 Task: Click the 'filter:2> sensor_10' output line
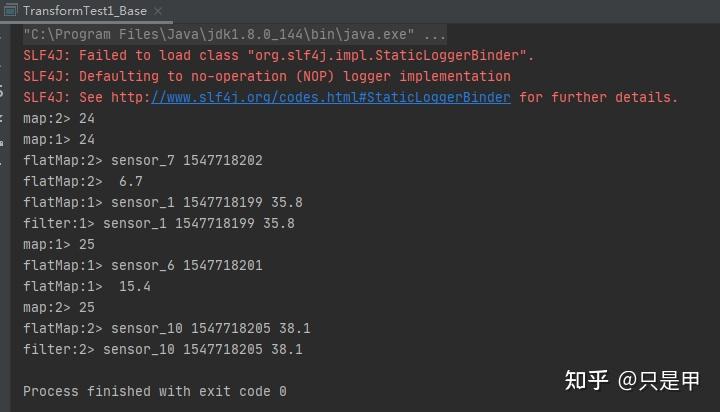coord(163,350)
